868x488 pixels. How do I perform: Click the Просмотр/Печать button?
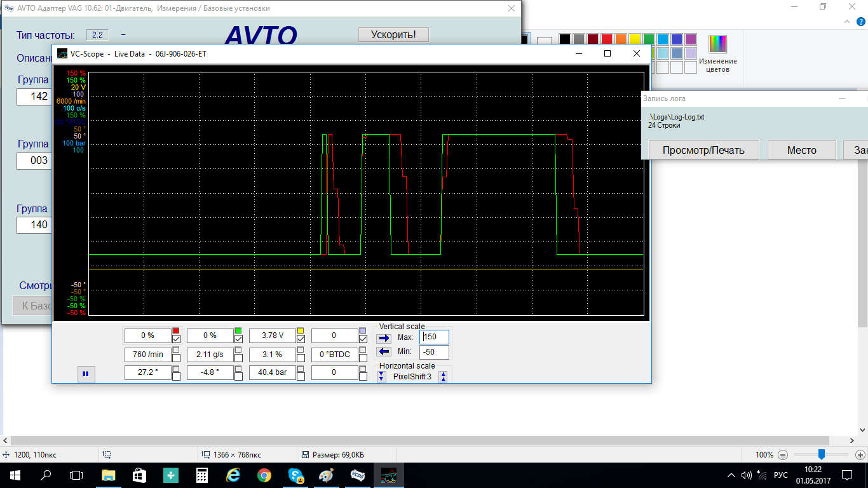pos(703,150)
